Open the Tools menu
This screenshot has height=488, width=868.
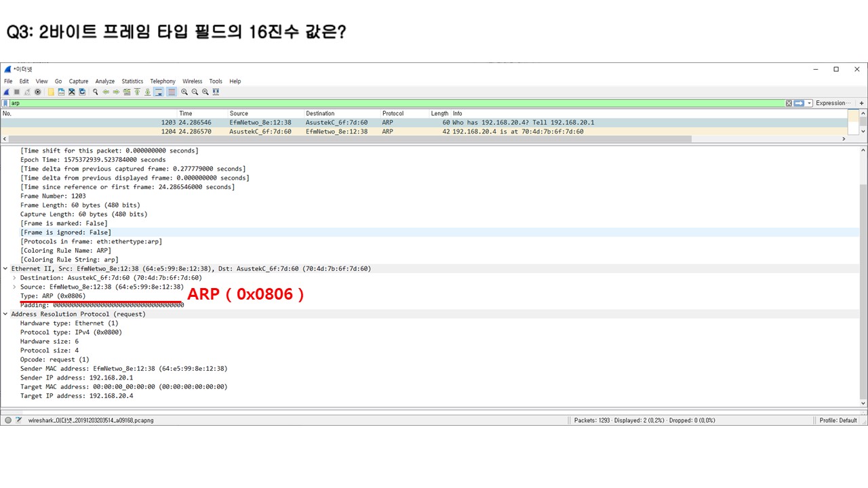216,81
